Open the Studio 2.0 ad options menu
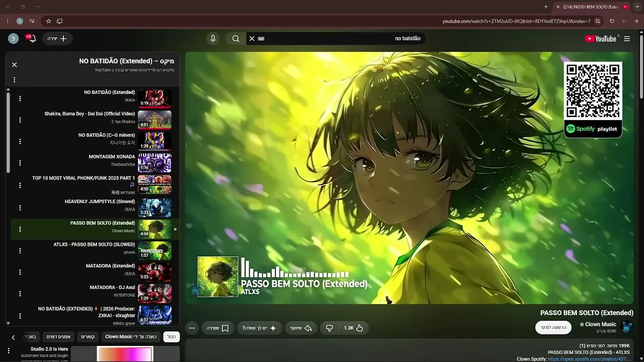Viewport: 644px width, 362px height. [9, 350]
